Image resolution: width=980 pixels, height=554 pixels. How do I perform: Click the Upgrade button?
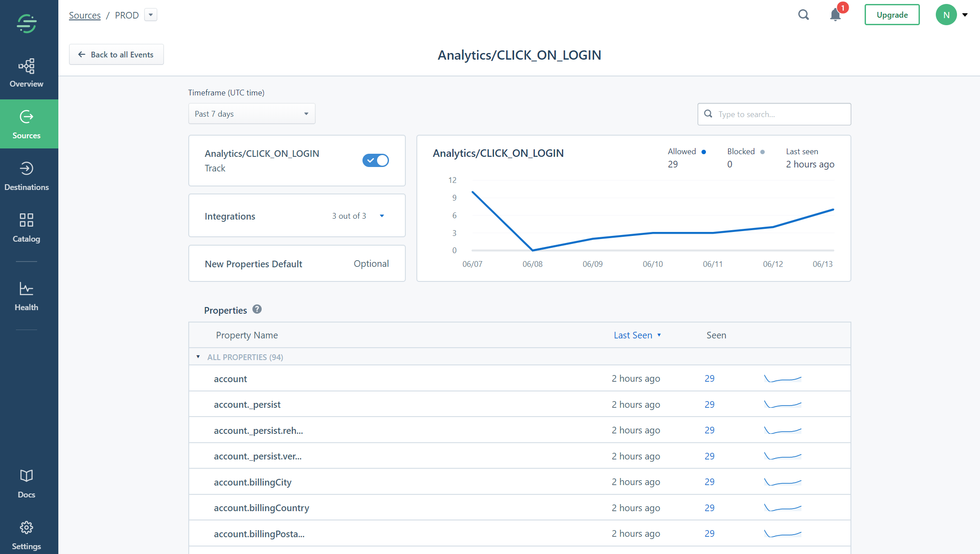click(x=892, y=15)
